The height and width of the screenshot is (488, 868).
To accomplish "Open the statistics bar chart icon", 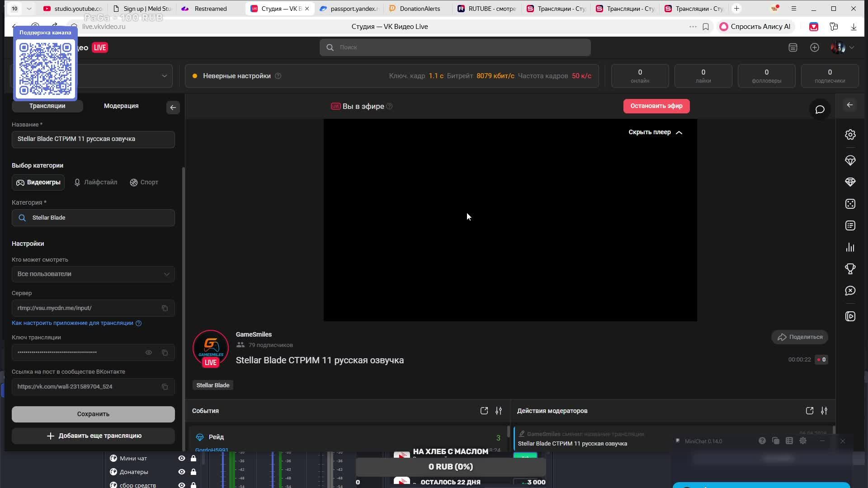I will point(850,247).
